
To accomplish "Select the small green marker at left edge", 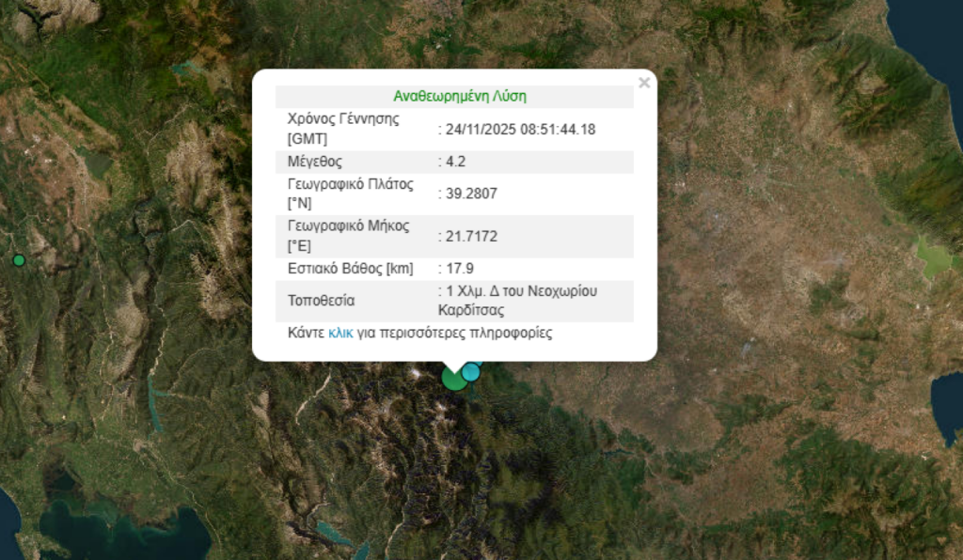I will point(19,260).
